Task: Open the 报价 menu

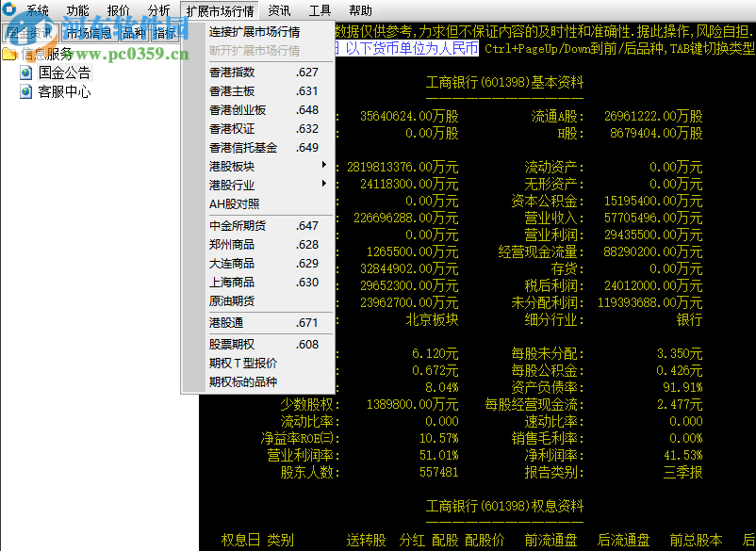Action: pos(118,10)
